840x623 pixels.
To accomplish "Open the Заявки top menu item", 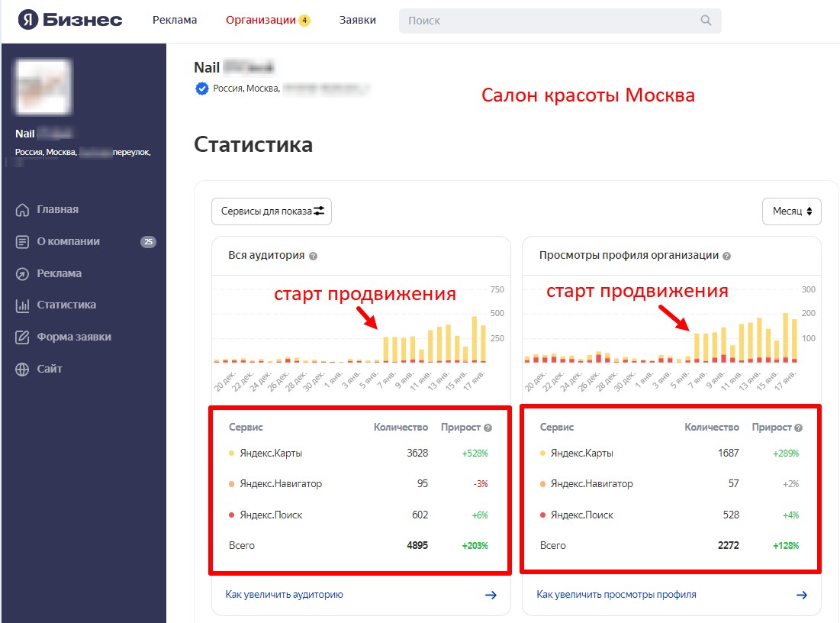I will [358, 21].
